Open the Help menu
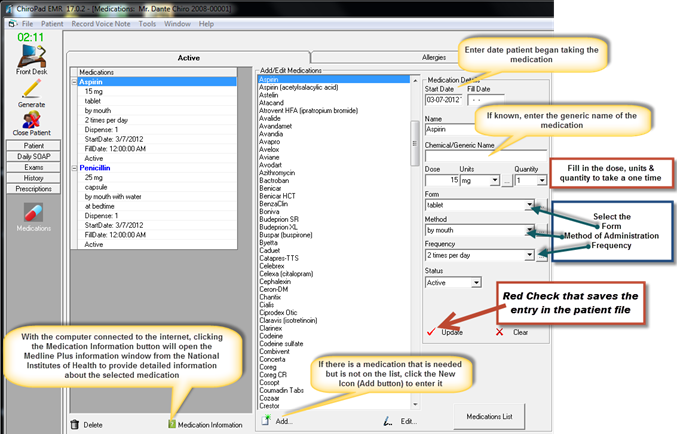The height and width of the screenshot is (434, 677). [x=206, y=24]
